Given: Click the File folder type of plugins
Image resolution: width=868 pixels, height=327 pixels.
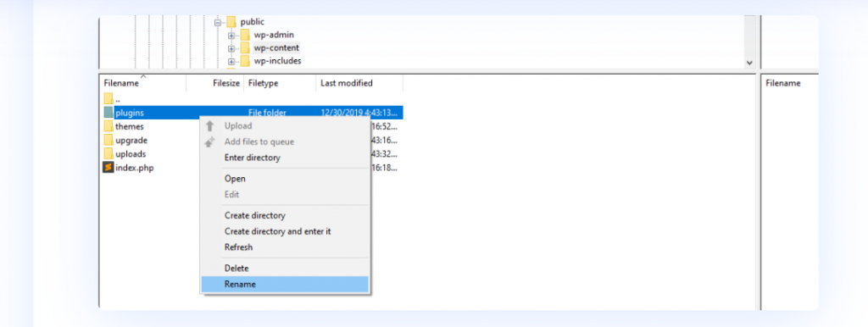Looking at the screenshot, I should (x=267, y=113).
